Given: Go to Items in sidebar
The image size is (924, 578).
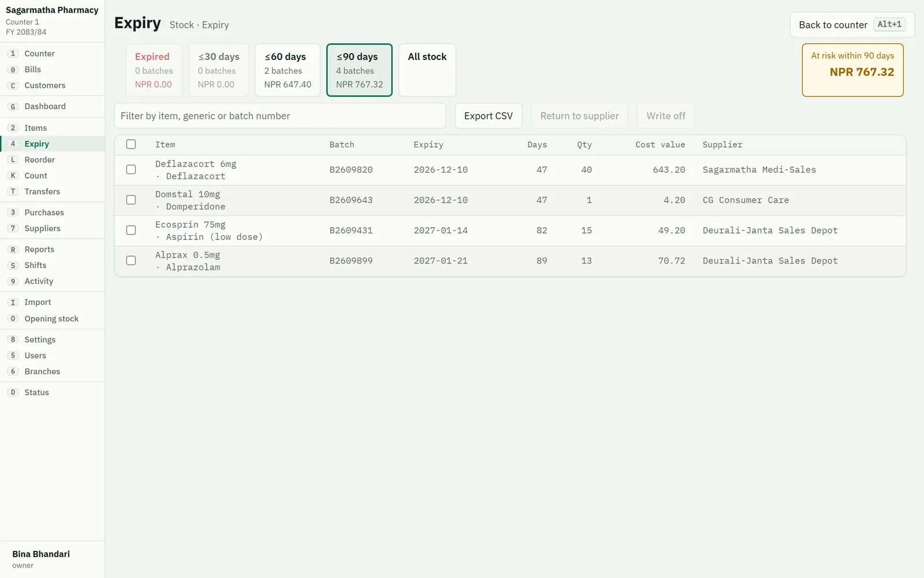Looking at the screenshot, I should 53,128.
